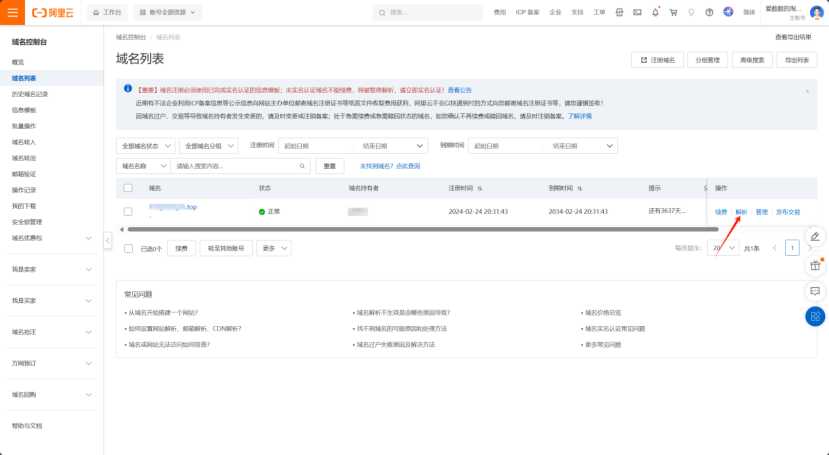
Task: Click the 注册域名 button
Action: click(657, 60)
